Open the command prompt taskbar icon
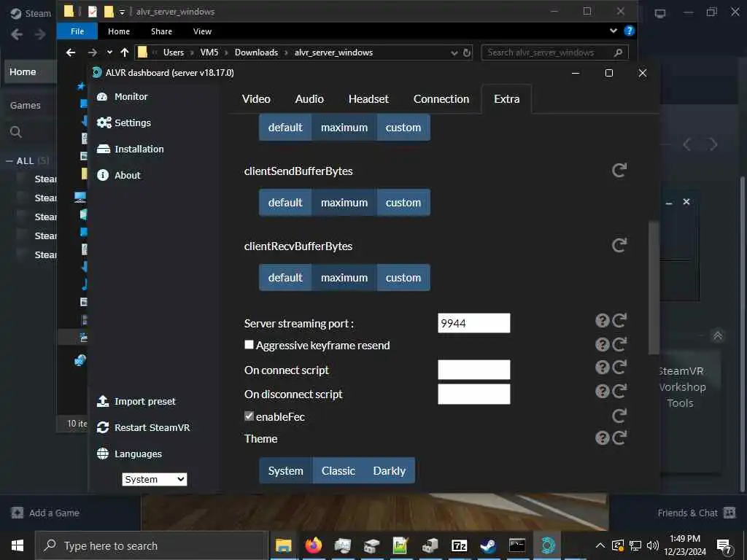This screenshot has width=747, height=560. [x=517, y=545]
